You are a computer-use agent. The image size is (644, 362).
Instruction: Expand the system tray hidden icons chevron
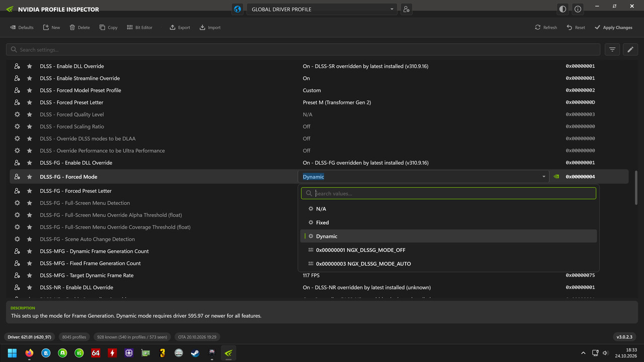click(x=583, y=353)
